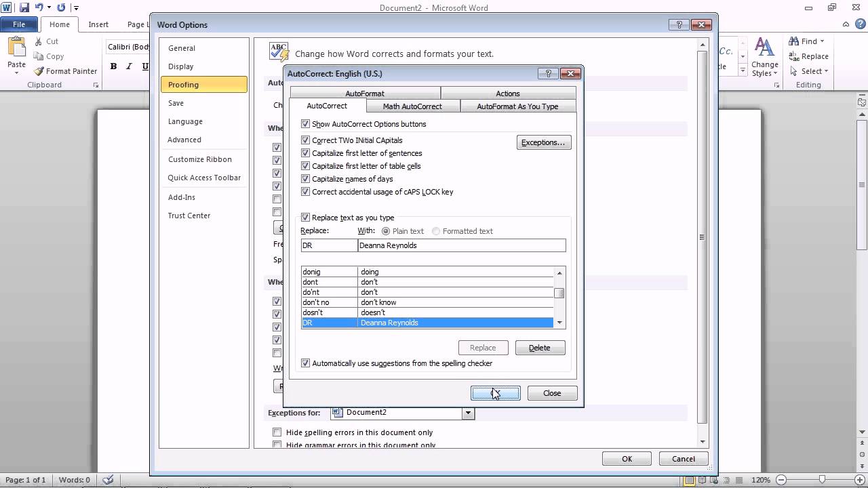The height and width of the screenshot is (488, 868).
Task: Toggle Show AutoCorrect Options buttons checkbox
Action: coord(305,124)
